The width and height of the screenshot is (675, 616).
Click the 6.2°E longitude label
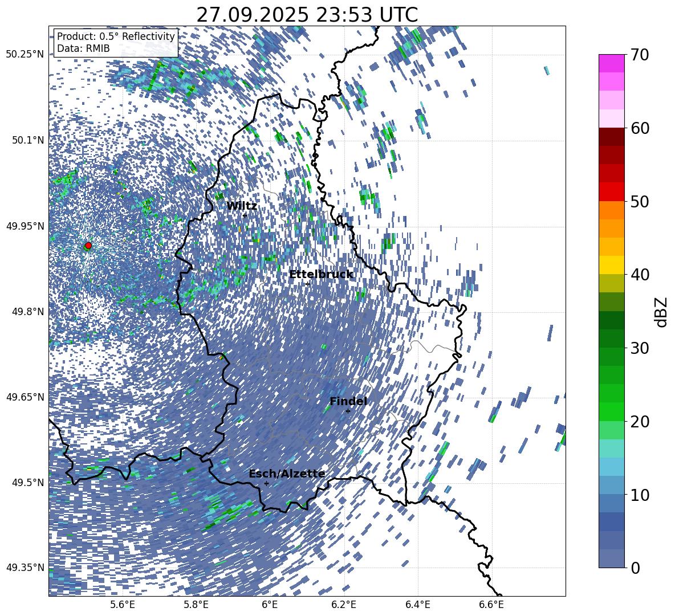point(344,605)
